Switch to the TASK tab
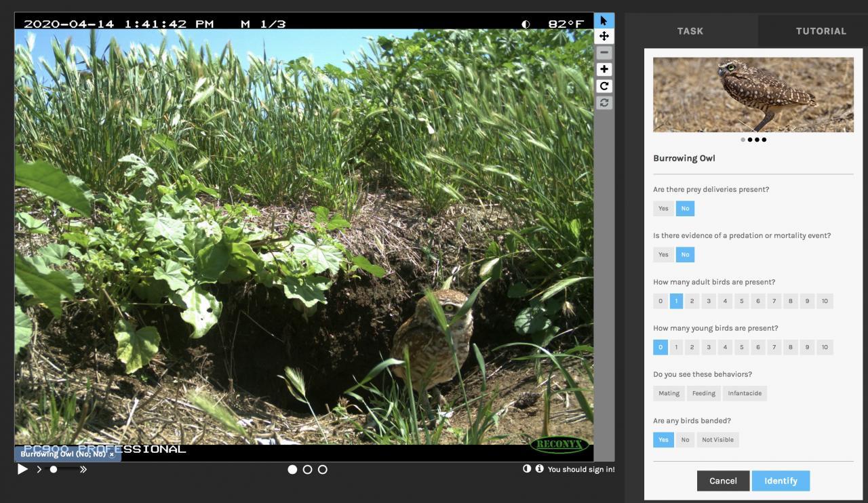 (690, 31)
